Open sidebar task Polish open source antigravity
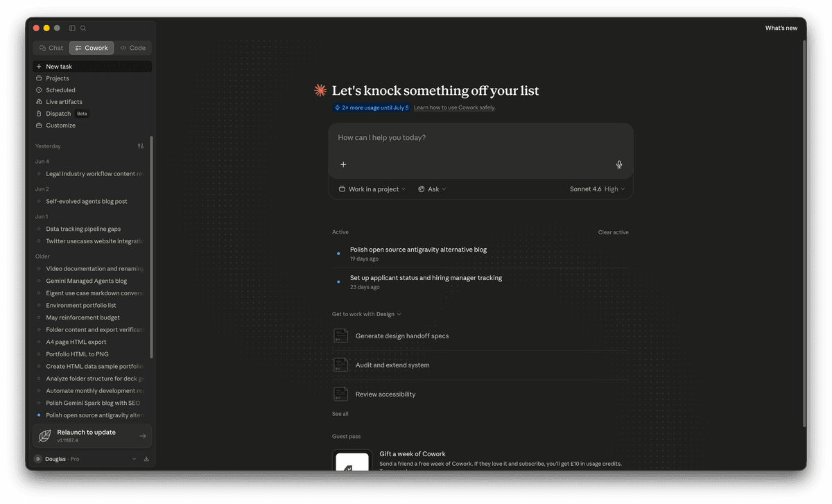The image size is (832, 504). pos(91,415)
